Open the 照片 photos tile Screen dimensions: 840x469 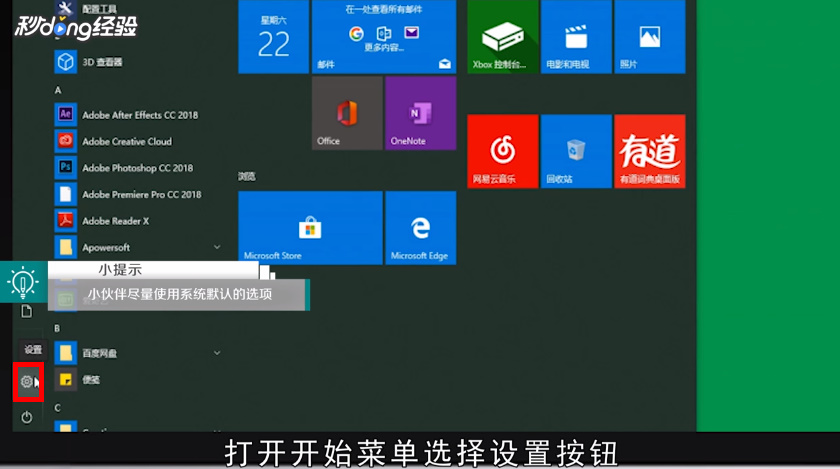click(650, 36)
